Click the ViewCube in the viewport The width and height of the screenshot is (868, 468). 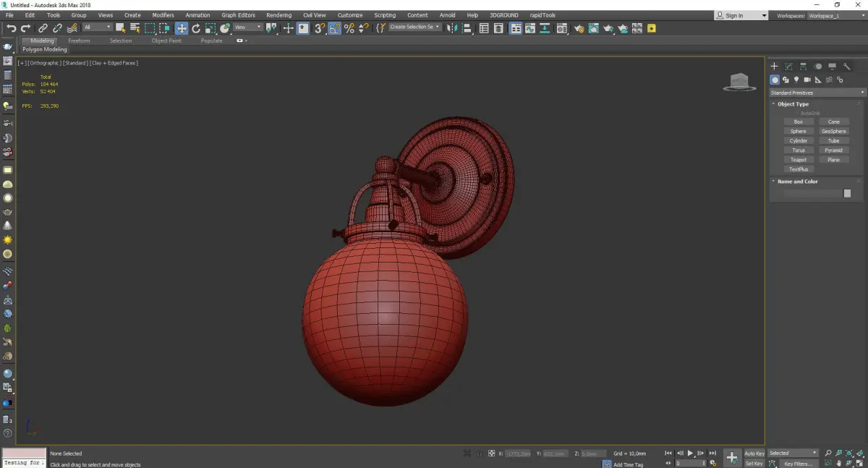[739, 82]
